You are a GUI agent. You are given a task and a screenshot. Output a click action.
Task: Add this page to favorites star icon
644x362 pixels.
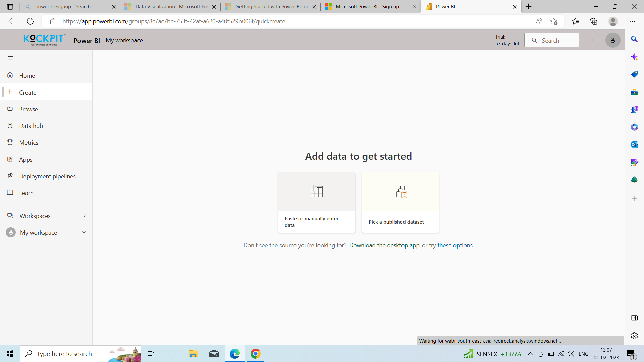(554, 21)
